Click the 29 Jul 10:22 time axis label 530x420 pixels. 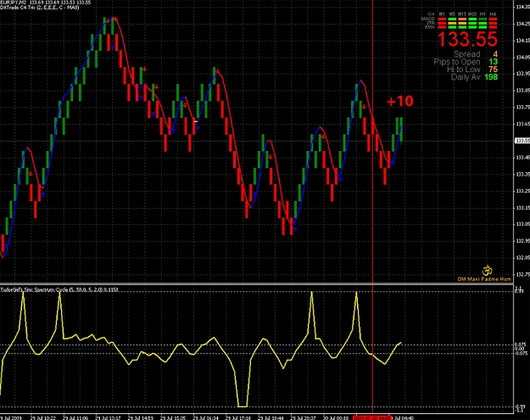click(42, 418)
